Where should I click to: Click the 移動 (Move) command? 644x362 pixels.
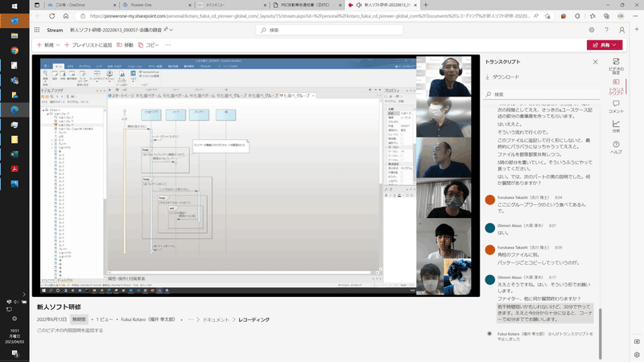coord(126,45)
